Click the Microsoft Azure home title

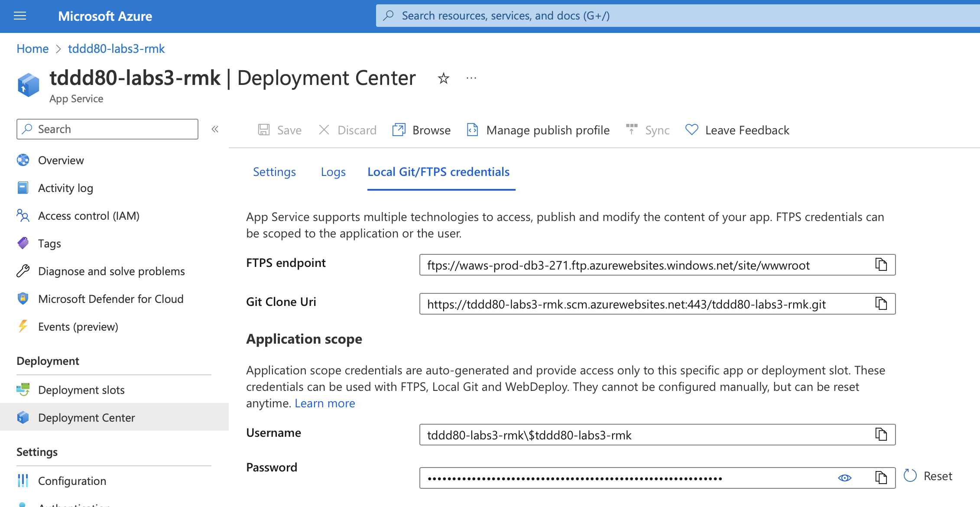coord(105,16)
